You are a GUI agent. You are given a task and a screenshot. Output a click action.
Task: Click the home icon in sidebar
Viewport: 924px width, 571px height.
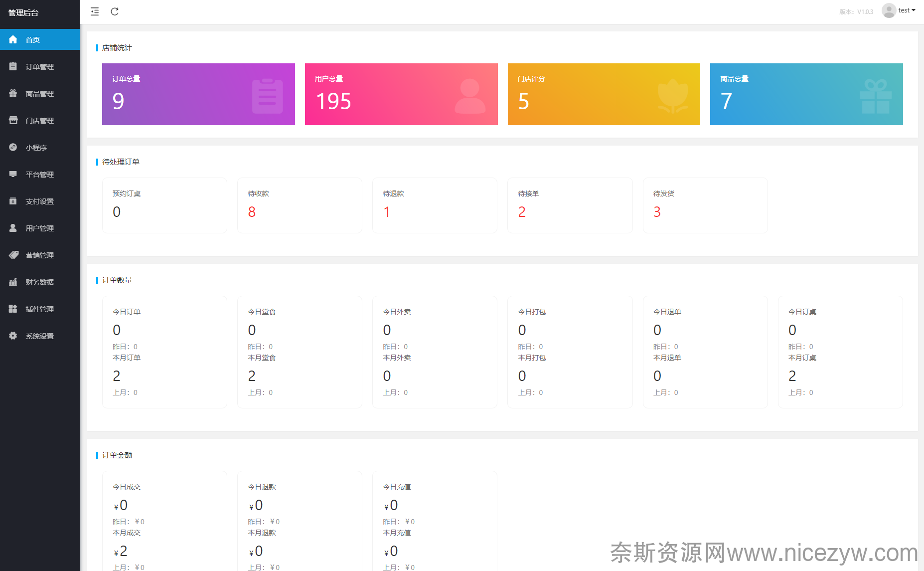[13, 39]
